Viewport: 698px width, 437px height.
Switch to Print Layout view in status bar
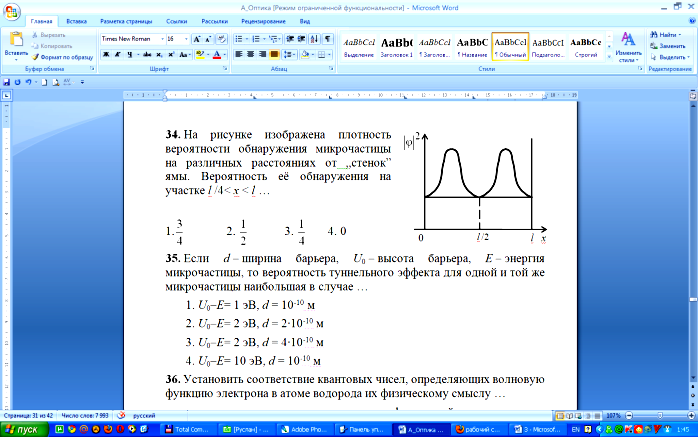pyautogui.click(x=560, y=416)
